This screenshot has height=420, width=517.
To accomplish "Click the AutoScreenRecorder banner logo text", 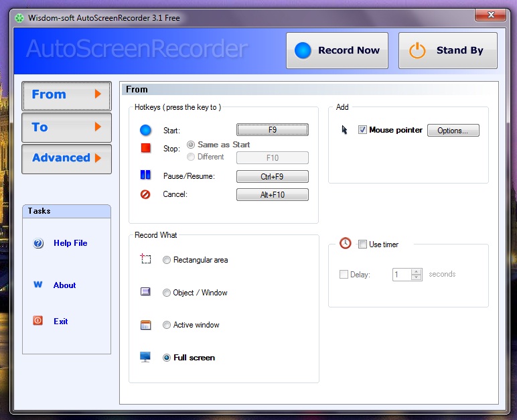I will pyautogui.click(x=137, y=49).
